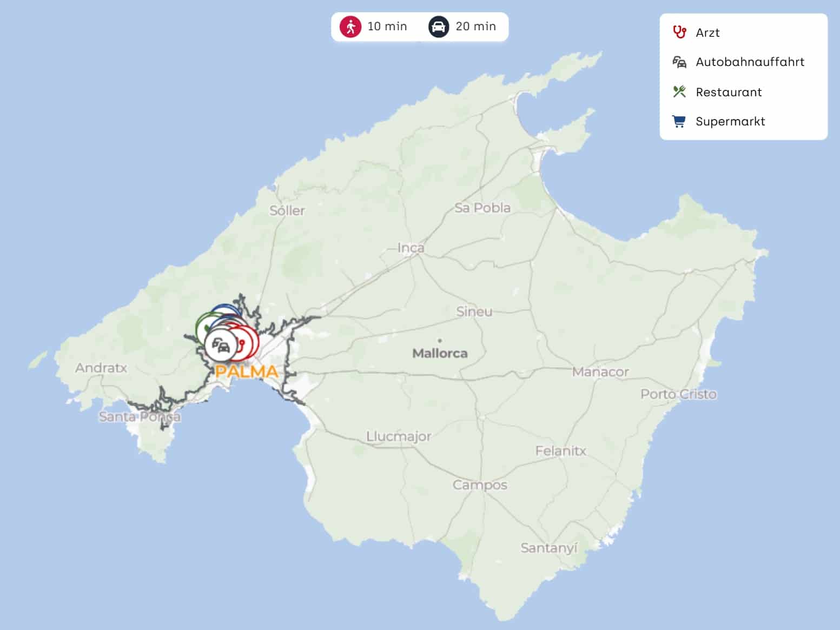Click the Sóller town label
The image size is (840, 630).
click(287, 210)
